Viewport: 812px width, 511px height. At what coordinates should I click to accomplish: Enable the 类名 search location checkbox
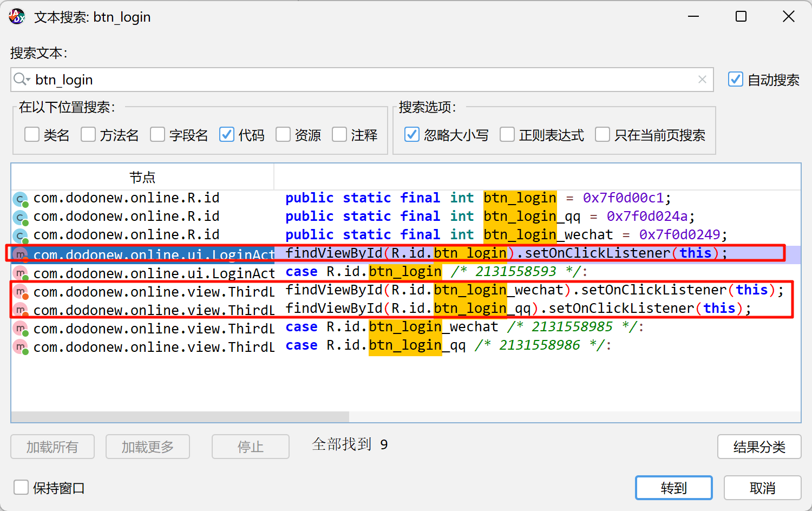pyautogui.click(x=32, y=134)
